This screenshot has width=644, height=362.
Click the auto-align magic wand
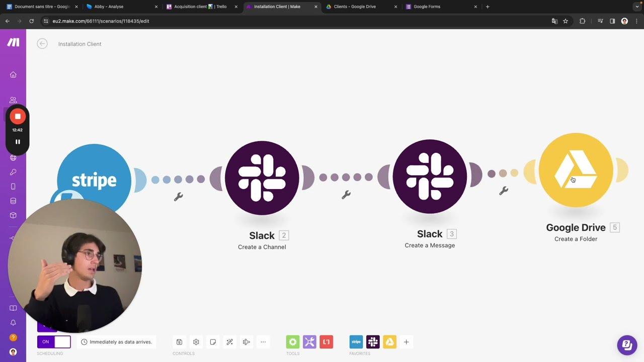point(229,342)
